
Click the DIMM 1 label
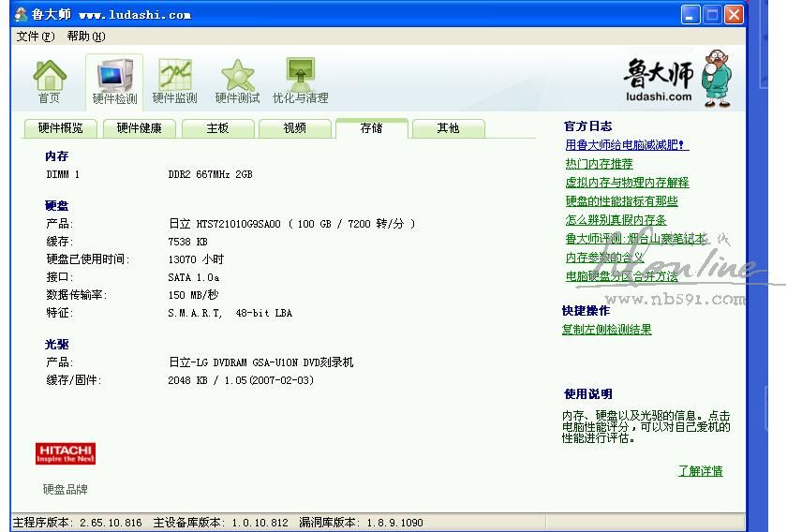point(63,174)
